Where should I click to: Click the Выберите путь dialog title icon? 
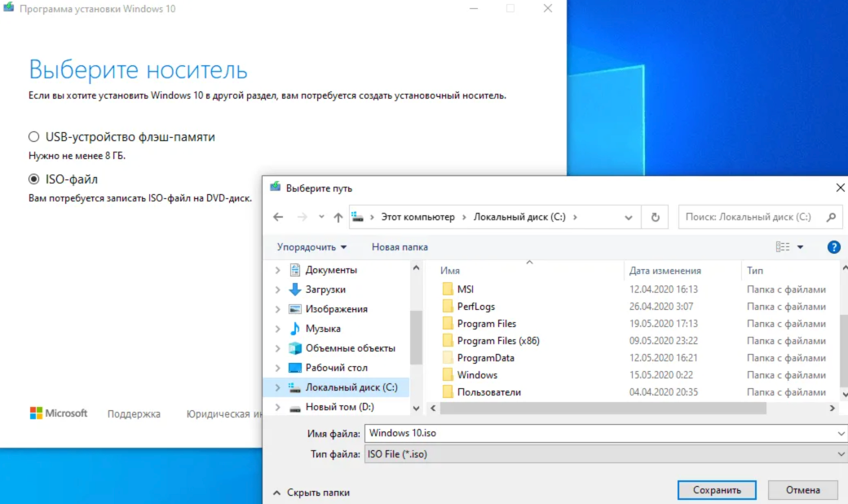coord(276,187)
